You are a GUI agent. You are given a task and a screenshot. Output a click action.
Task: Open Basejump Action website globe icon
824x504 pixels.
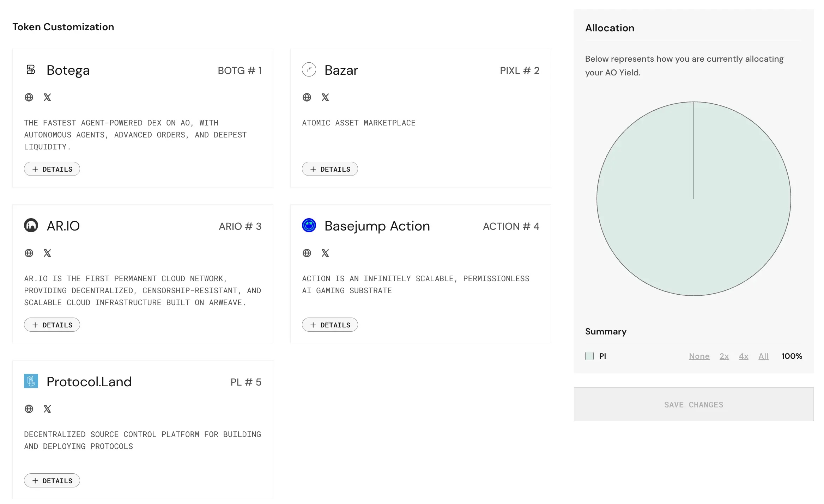coord(307,253)
